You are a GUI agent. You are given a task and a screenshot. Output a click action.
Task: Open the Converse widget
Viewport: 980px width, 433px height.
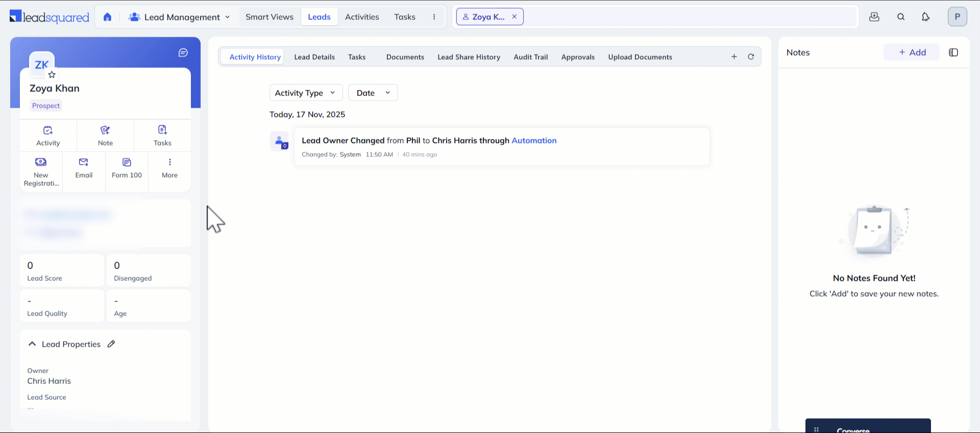pos(868,426)
